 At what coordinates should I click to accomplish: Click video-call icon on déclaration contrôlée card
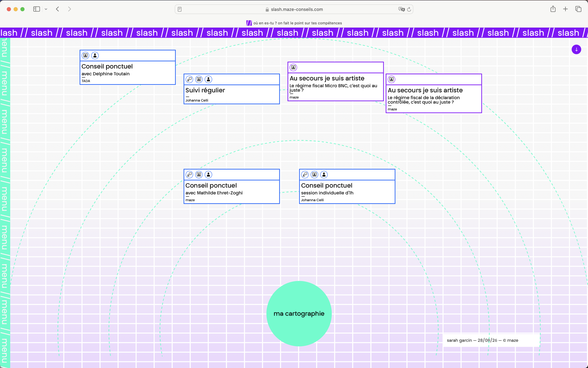click(x=391, y=79)
